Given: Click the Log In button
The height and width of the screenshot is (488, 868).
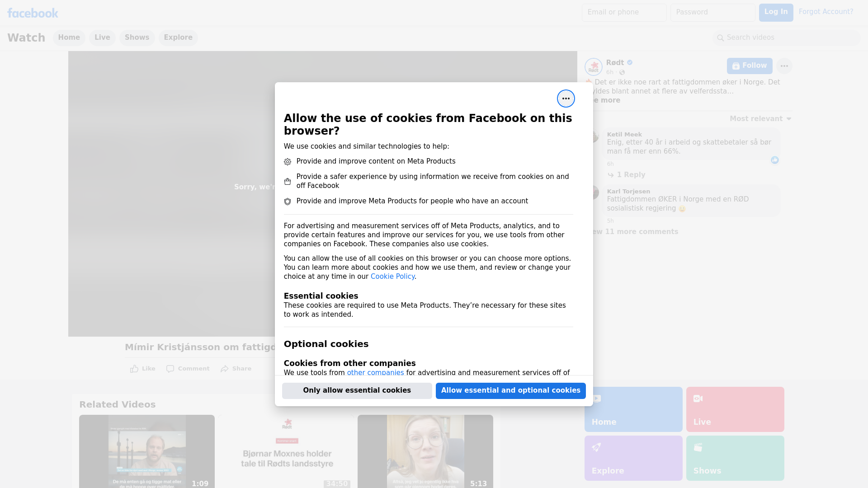Looking at the screenshot, I should (776, 13).
